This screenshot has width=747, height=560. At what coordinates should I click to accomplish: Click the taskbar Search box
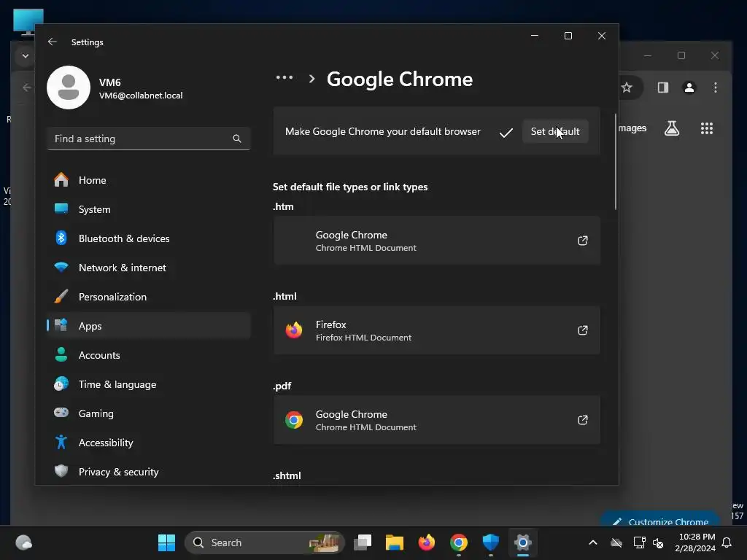click(x=264, y=542)
